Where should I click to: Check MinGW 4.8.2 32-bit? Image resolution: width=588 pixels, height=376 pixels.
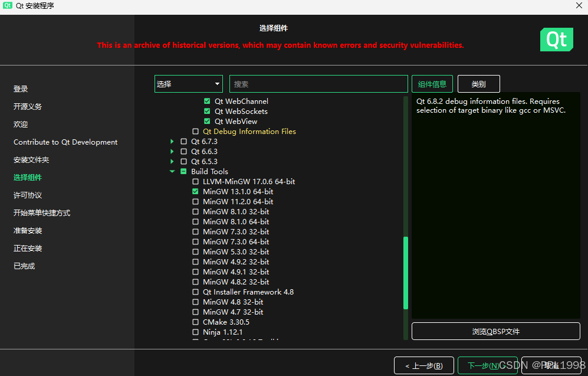[195, 282]
